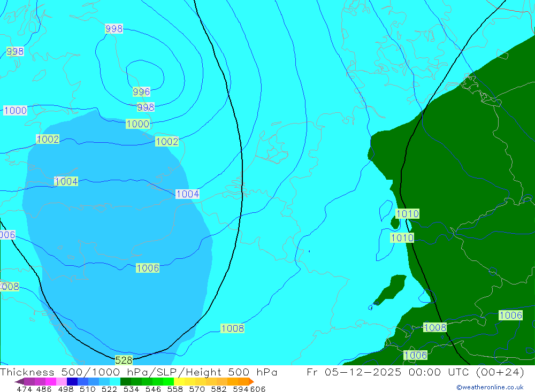535x392 pixels.
Task: Click the 474 legend value
Action: (x=24, y=389)
